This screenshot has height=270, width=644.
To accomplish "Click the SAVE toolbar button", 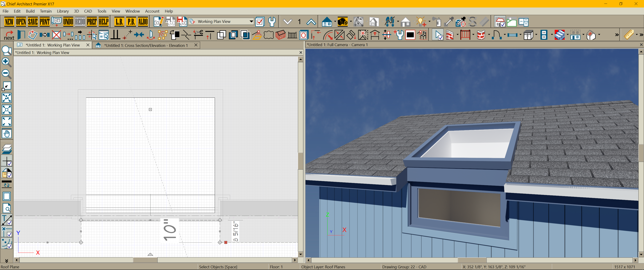I will coord(33,22).
